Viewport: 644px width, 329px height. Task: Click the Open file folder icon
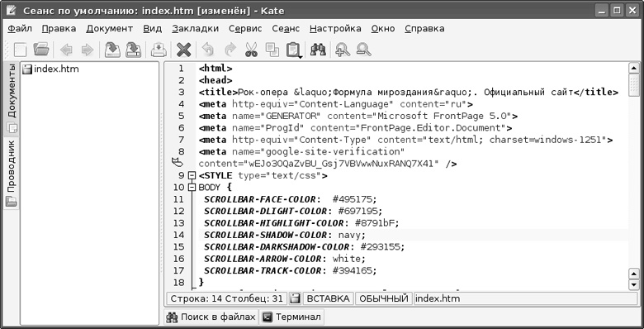(x=41, y=50)
